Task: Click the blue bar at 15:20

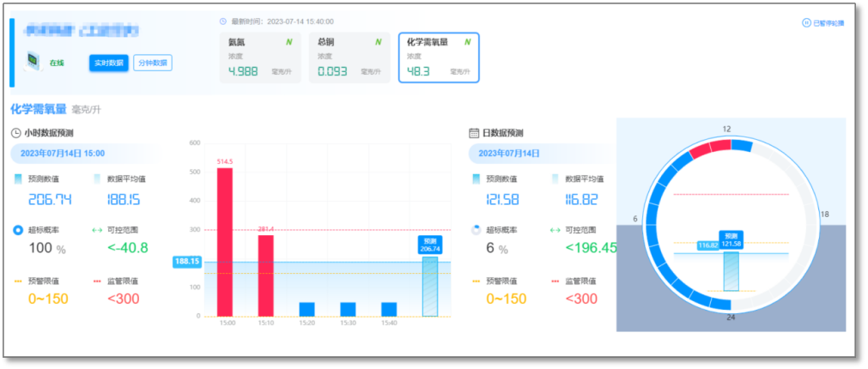Action: coord(307,309)
